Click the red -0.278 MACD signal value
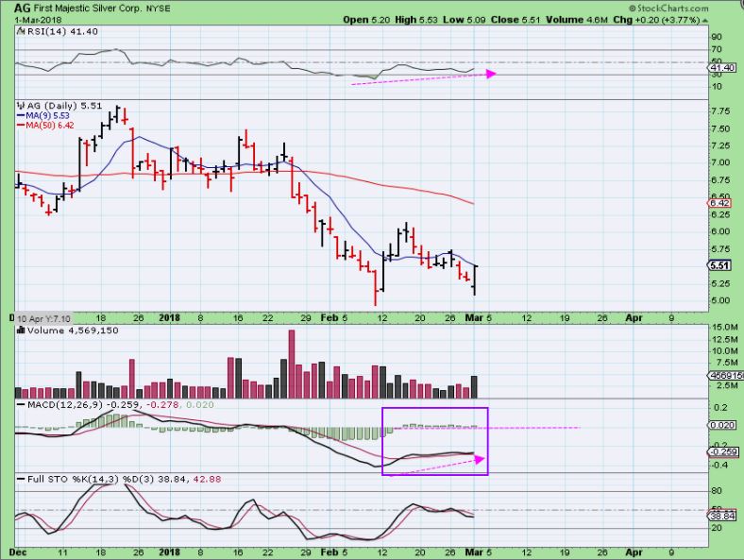This screenshot has height=560, width=744. click(x=162, y=405)
